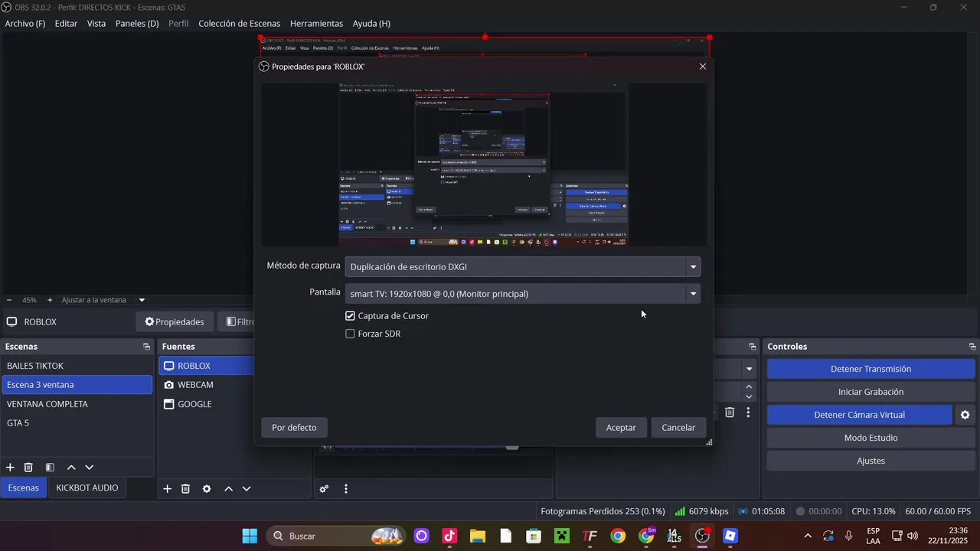Open Archivo menu
The height and width of the screenshot is (551, 980).
point(25,24)
